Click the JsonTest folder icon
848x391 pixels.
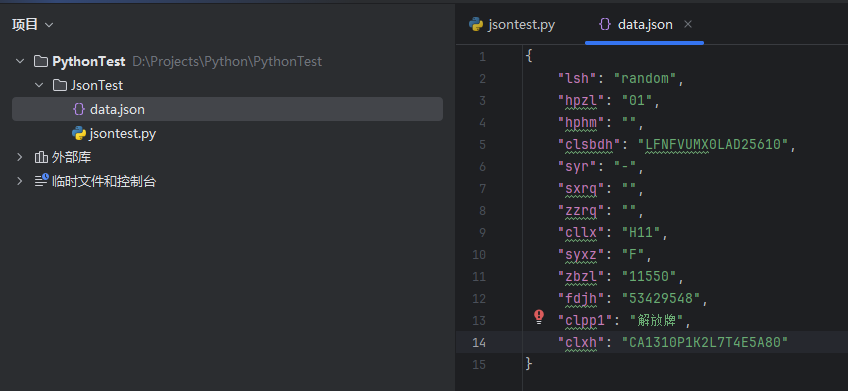pos(59,85)
